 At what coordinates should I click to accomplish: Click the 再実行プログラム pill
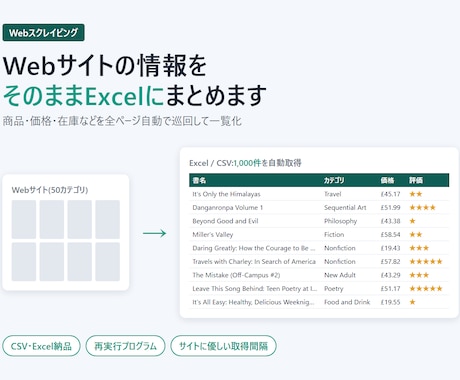[125, 346]
